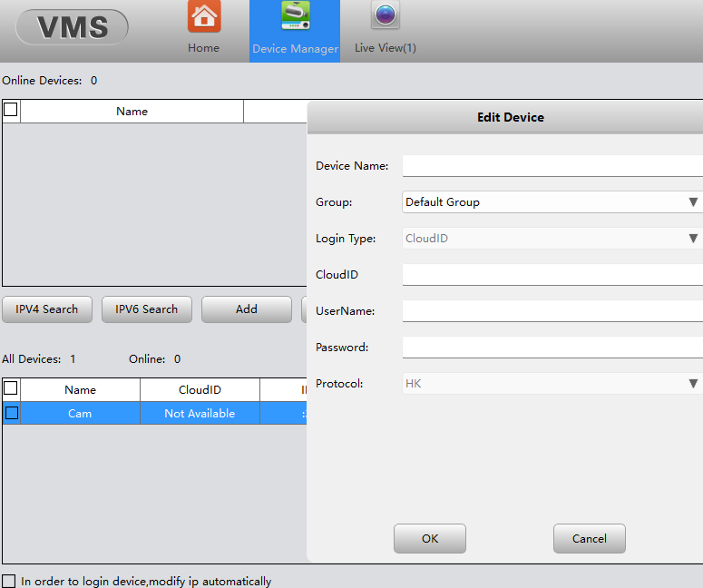Switch to the Home tab
This screenshot has width=703, height=588.
[204, 48]
